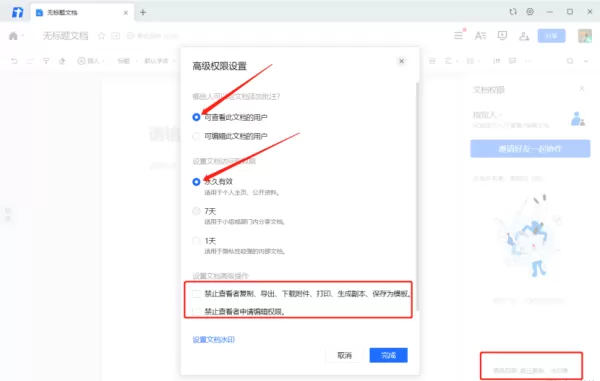The height and width of the screenshot is (381, 600).
Task: Click the collaborator permission person icon
Action: click(524, 36)
